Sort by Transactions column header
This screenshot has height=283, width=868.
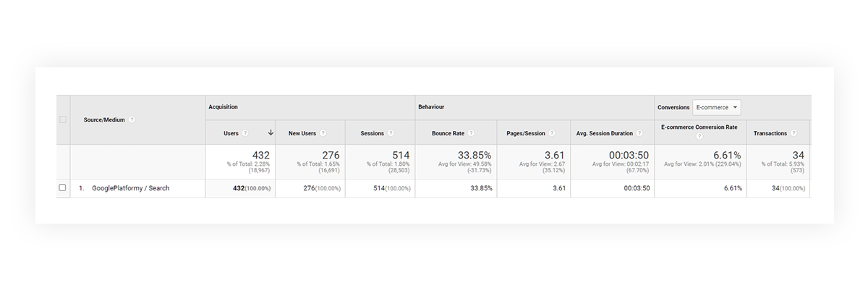770,133
